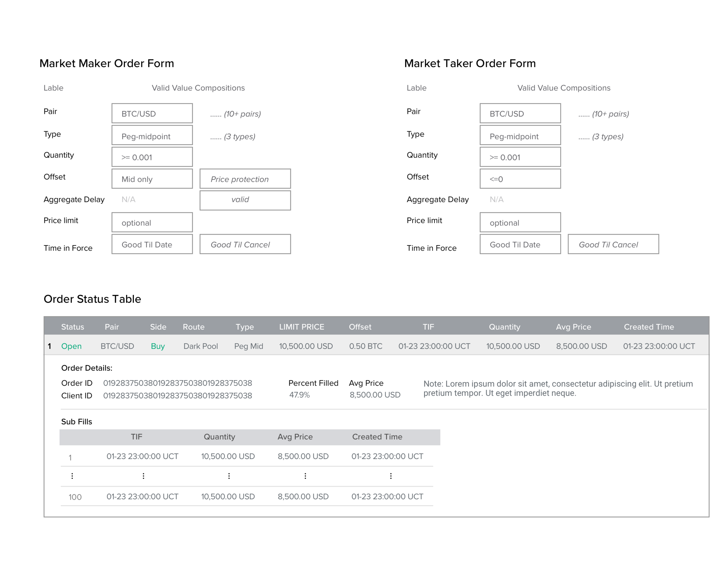Open the Market Maker Type Peg-midpoint field

pos(152,136)
